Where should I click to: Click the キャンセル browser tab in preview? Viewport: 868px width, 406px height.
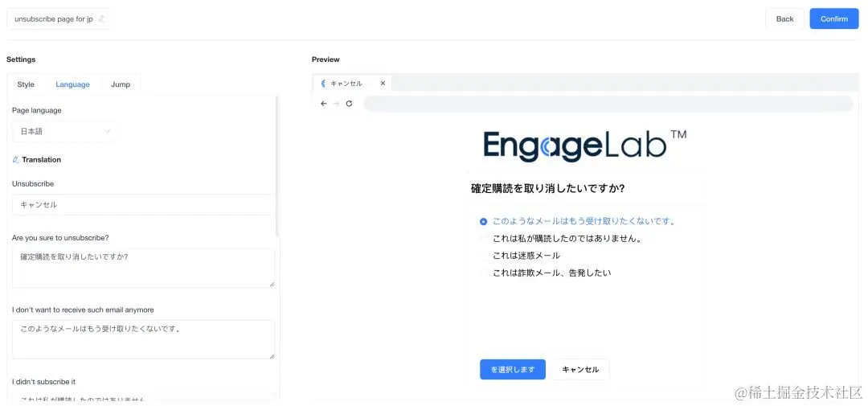pyautogui.click(x=352, y=84)
